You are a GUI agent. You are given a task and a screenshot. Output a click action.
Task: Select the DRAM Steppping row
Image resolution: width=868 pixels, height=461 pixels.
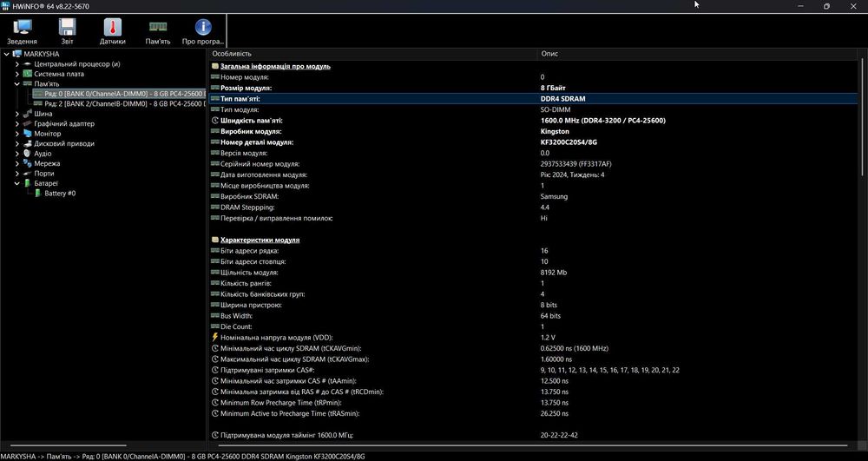(533, 207)
